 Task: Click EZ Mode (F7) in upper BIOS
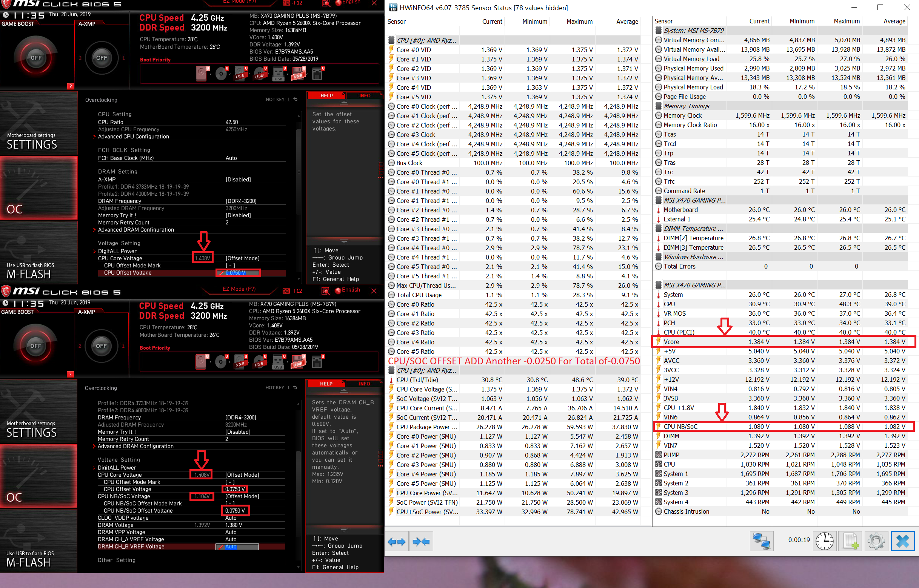(239, 2)
